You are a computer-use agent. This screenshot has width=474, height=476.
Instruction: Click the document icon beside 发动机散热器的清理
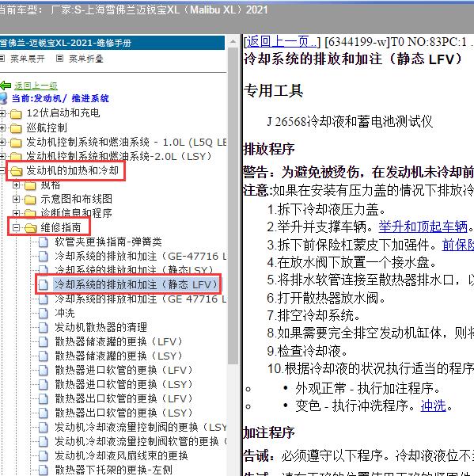click(44, 327)
